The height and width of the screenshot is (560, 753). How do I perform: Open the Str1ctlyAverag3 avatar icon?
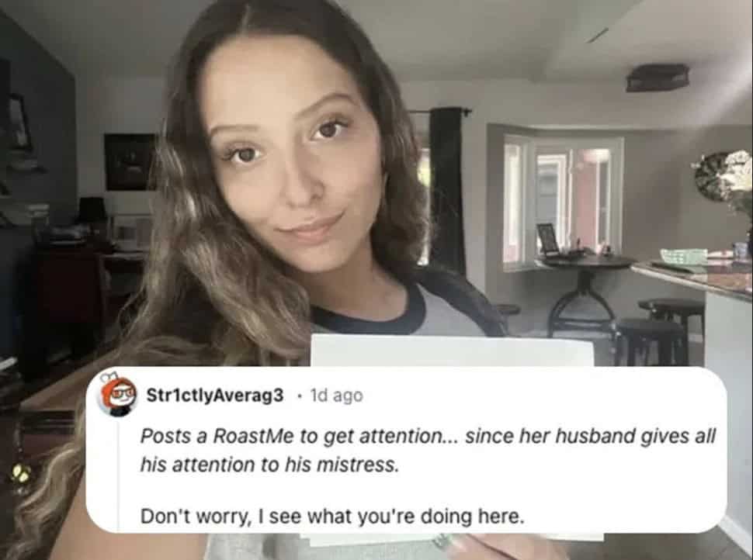pos(118,396)
